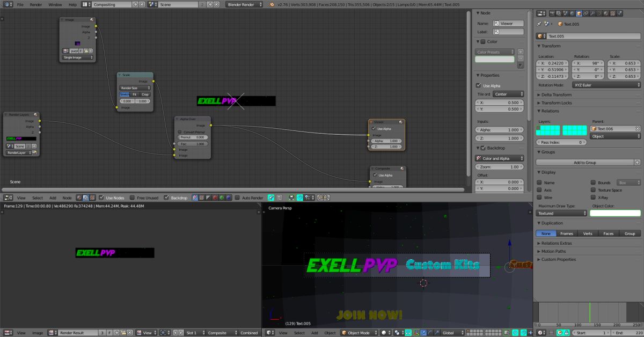Enable the Wire display checkbox
The image size is (644, 337).
539,197
